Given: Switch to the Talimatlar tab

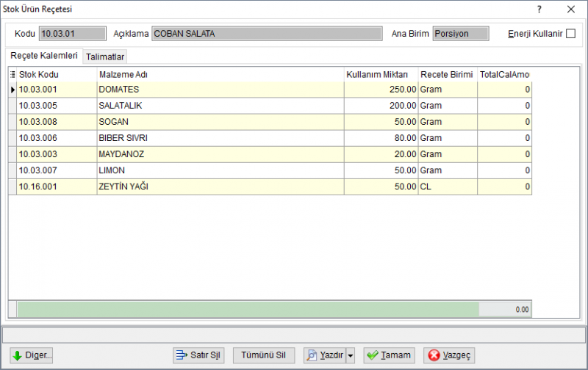Looking at the screenshot, I should click(105, 57).
